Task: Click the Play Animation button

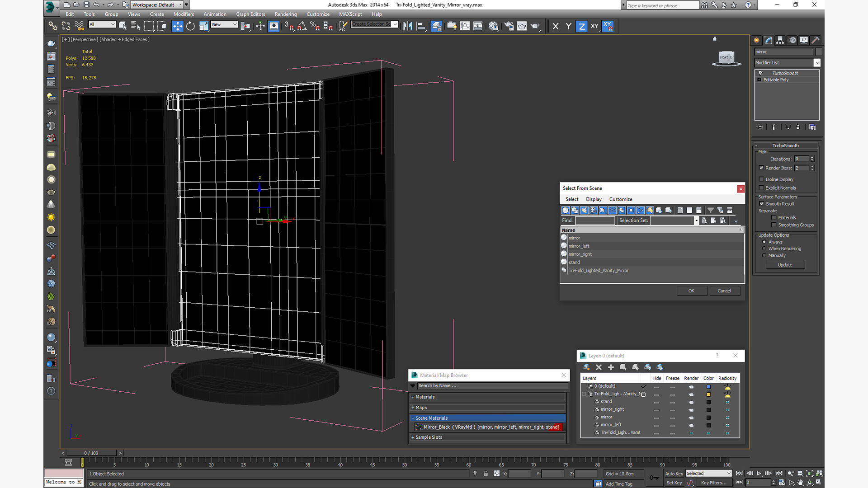Action: click(x=759, y=474)
